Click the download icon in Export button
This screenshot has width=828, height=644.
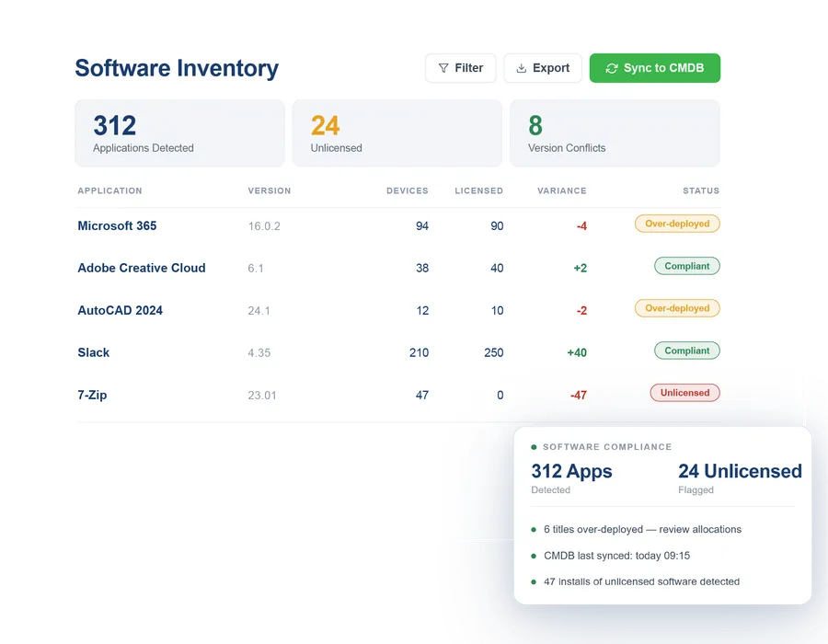pos(522,68)
